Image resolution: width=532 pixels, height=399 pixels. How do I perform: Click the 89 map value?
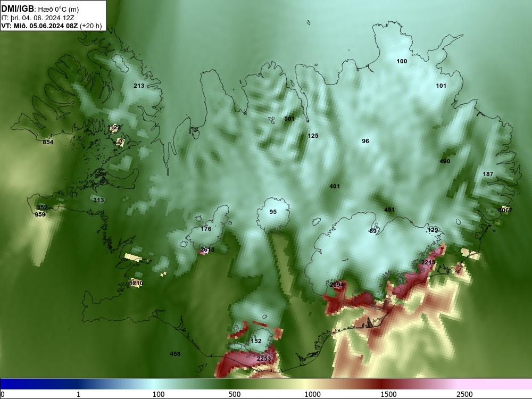point(373,231)
